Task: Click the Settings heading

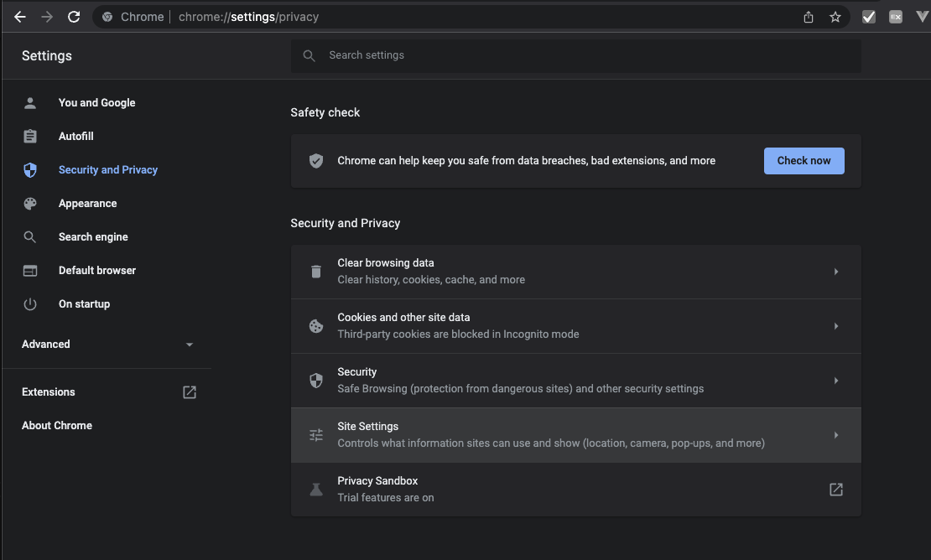Action: click(x=47, y=56)
